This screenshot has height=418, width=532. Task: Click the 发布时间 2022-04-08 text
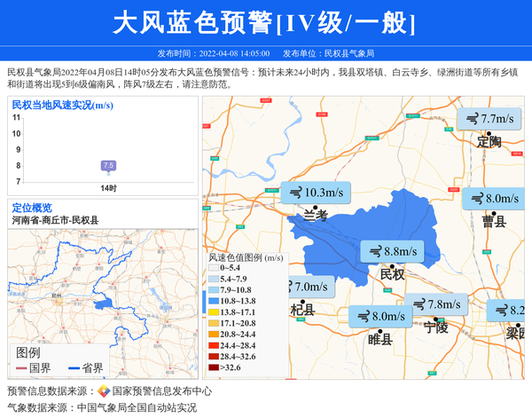coord(214,53)
